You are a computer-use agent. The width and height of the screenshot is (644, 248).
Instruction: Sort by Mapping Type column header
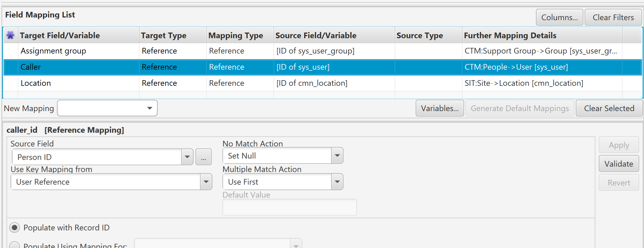click(240, 35)
